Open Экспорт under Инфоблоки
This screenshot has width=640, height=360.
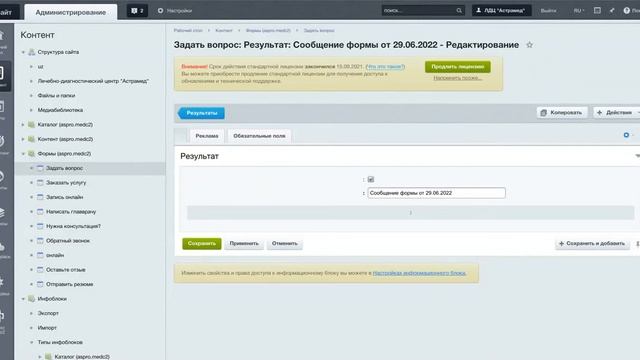click(x=48, y=313)
